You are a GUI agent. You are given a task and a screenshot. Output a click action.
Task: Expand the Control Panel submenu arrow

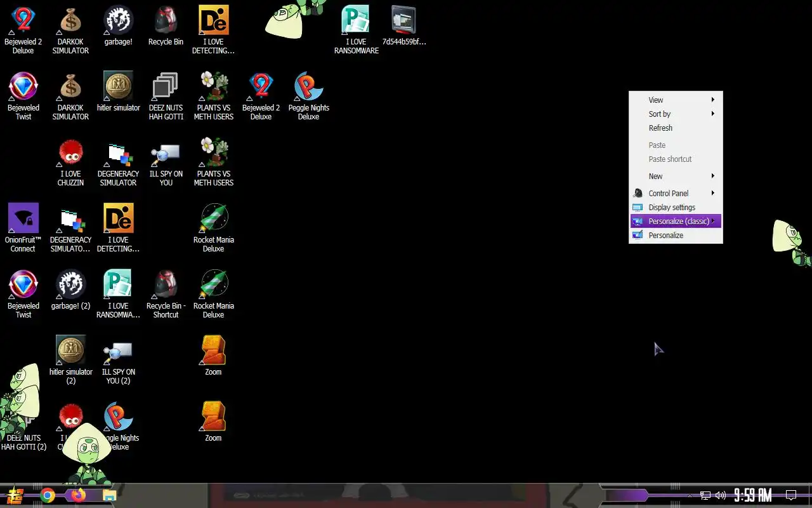(713, 193)
